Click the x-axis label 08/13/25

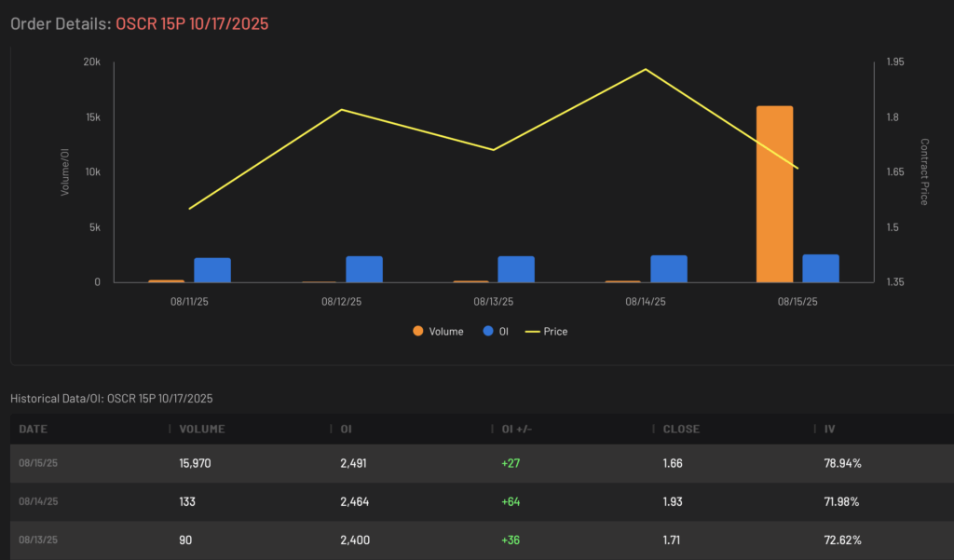tap(494, 302)
